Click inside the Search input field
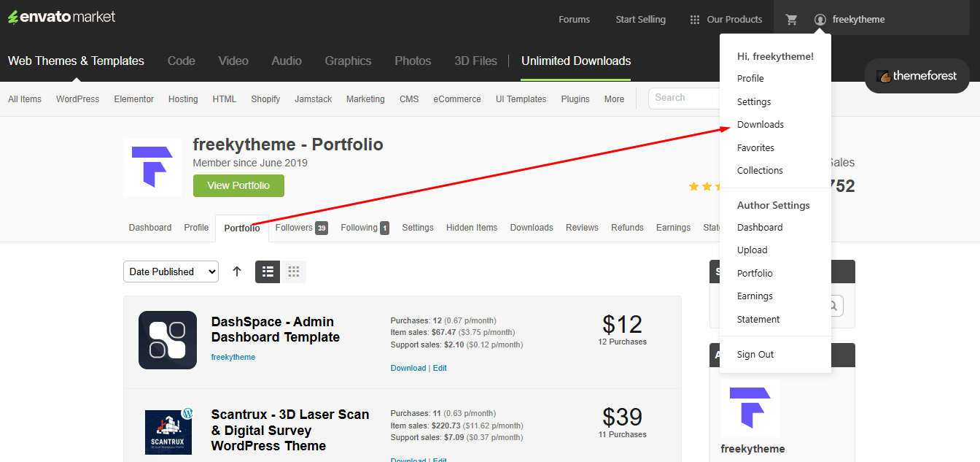The height and width of the screenshot is (462, 980). tap(682, 98)
